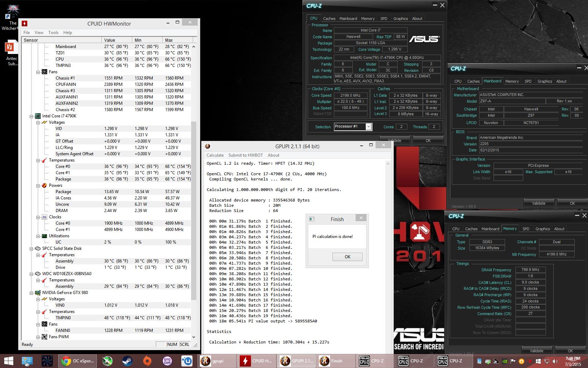Click the GPUPI output scroll-up arrow
Viewport: 588px width, 368px height.
(x=387, y=164)
